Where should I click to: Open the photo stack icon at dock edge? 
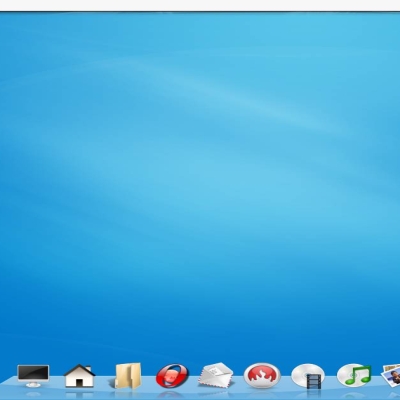391,376
